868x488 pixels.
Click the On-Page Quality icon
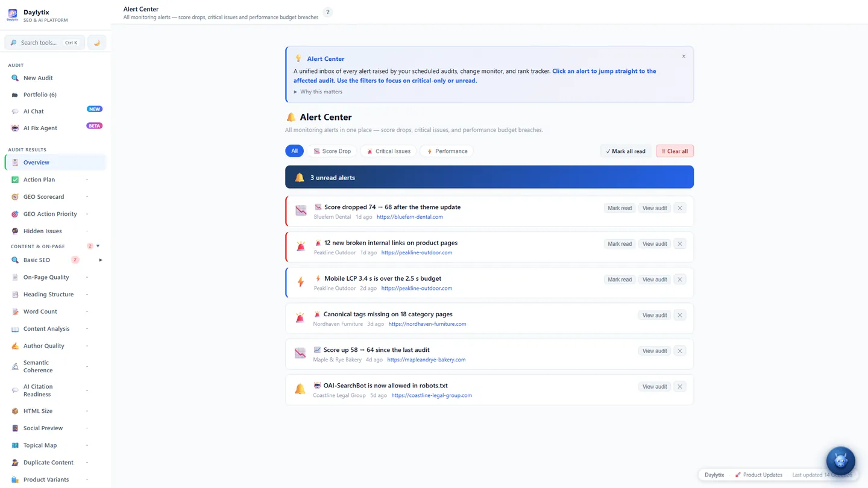tap(15, 277)
